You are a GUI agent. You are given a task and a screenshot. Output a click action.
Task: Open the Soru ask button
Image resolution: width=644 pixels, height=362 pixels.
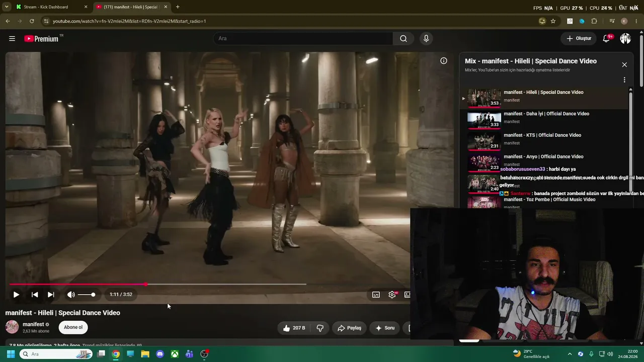pyautogui.click(x=385, y=328)
